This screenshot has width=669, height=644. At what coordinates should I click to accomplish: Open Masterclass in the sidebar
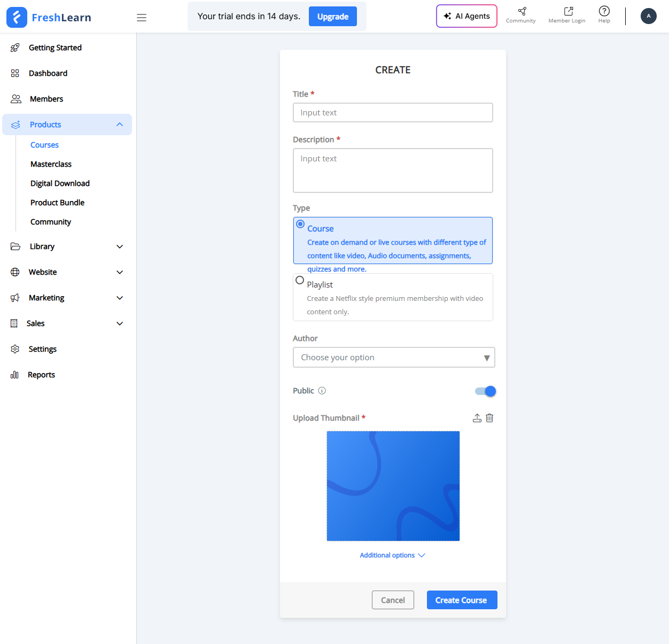[x=51, y=164]
